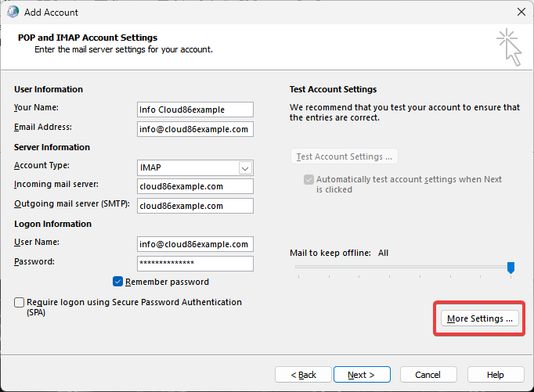This screenshot has height=392, width=534.
Task: Cancel the account setup
Action: (x=428, y=375)
